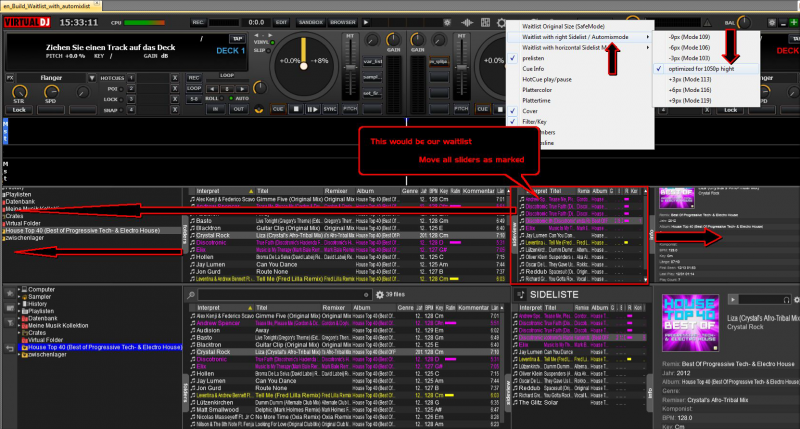Double the loop length with right arrow

pos(242,89)
